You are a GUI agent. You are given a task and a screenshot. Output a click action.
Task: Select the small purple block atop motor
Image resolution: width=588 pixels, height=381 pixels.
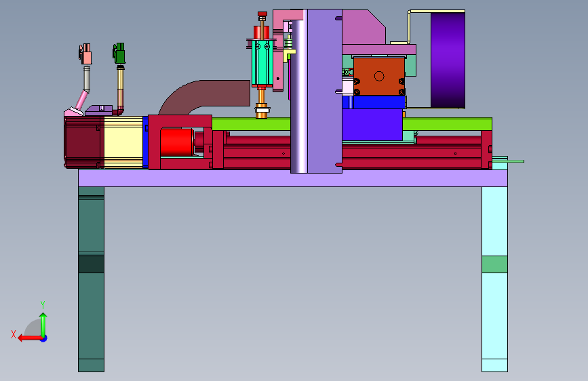click(x=99, y=111)
